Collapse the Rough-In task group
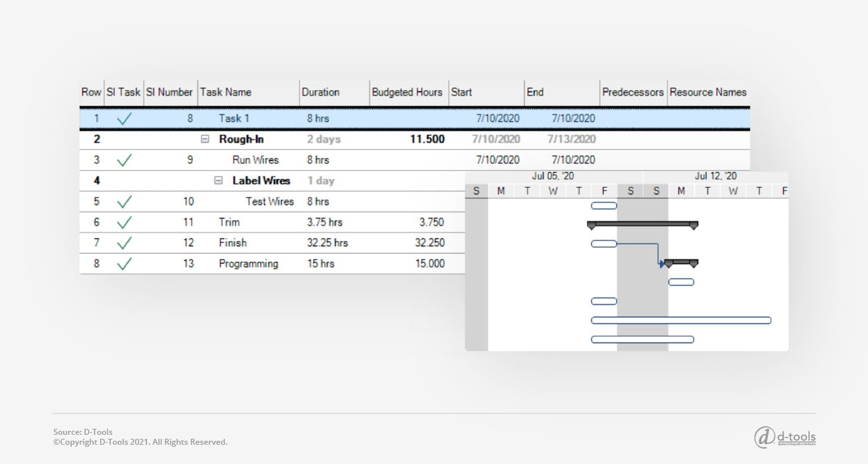Screen dimensions: 868x464 [205, 139]
